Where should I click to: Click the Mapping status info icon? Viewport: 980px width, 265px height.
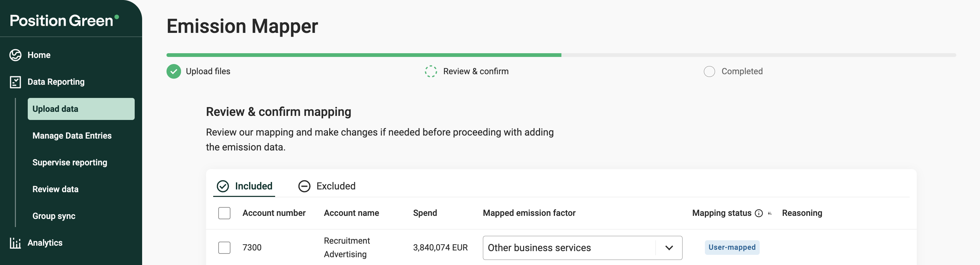[759, 213]
